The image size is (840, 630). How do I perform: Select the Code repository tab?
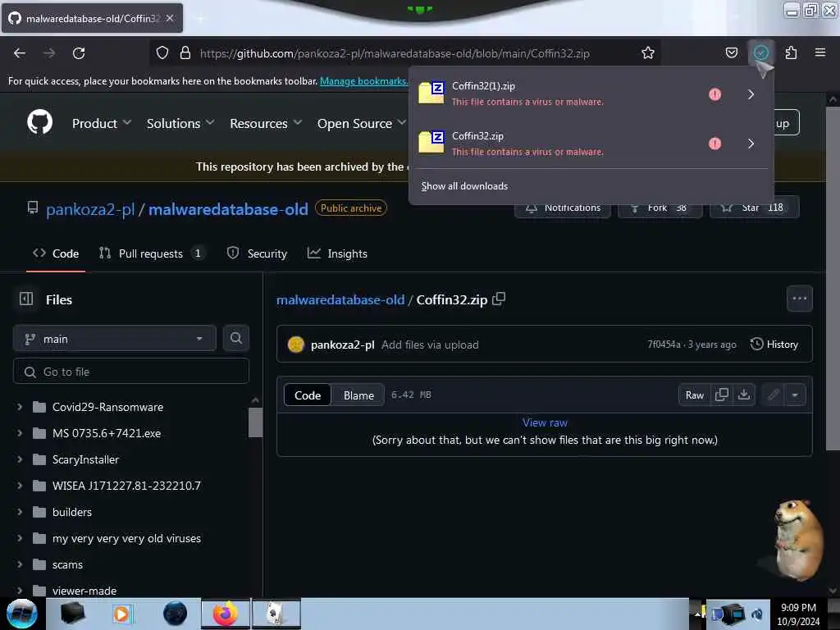pos(56,253)
